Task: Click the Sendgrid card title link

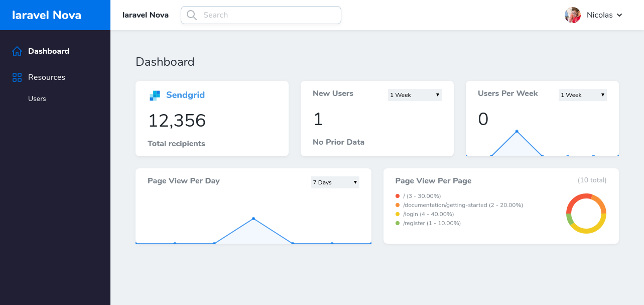Action: click(x=185, y=95)
